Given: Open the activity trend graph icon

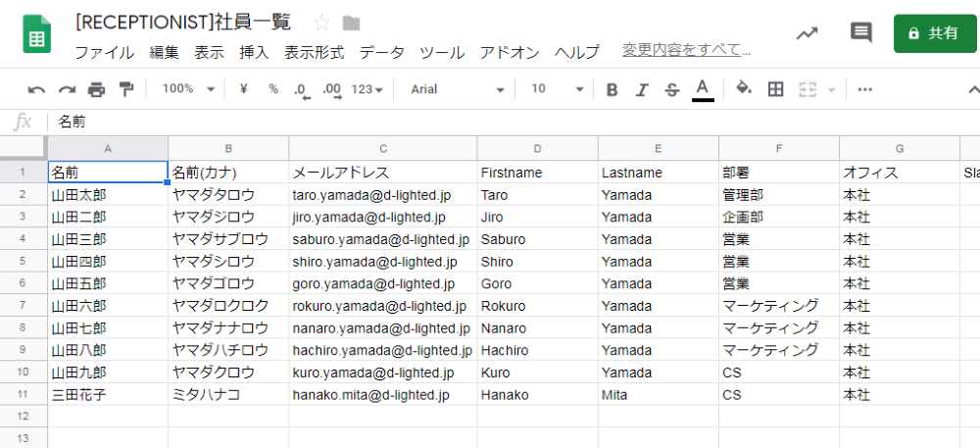Looking at the screenshot, I should [807, 33].
